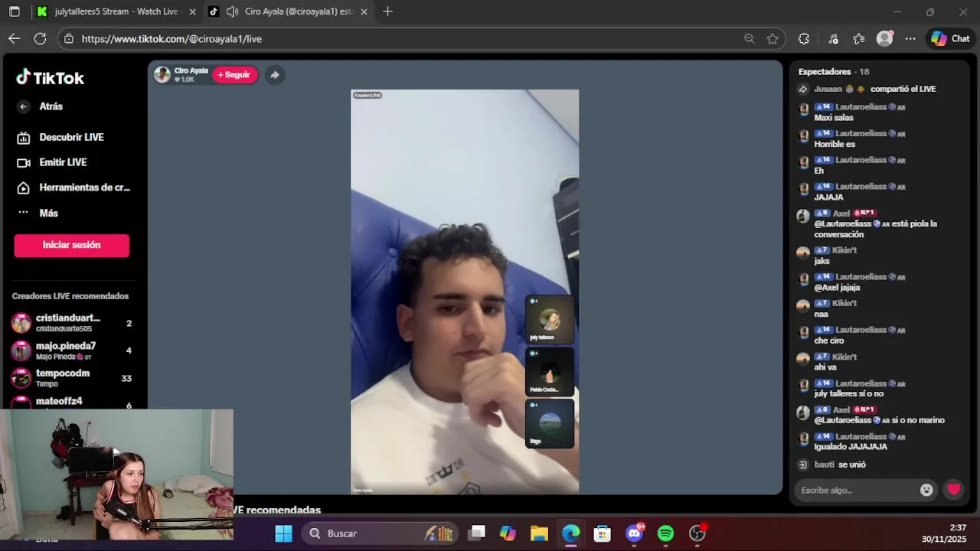Viewport: 980px width, 551px height.
Task: Select guest july talleres in the live
Action: coord(550,319)
